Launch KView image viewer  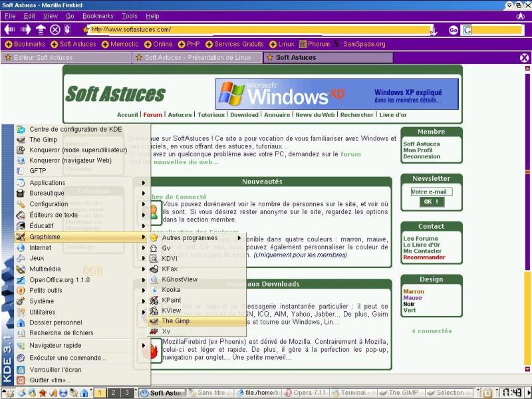197,311
